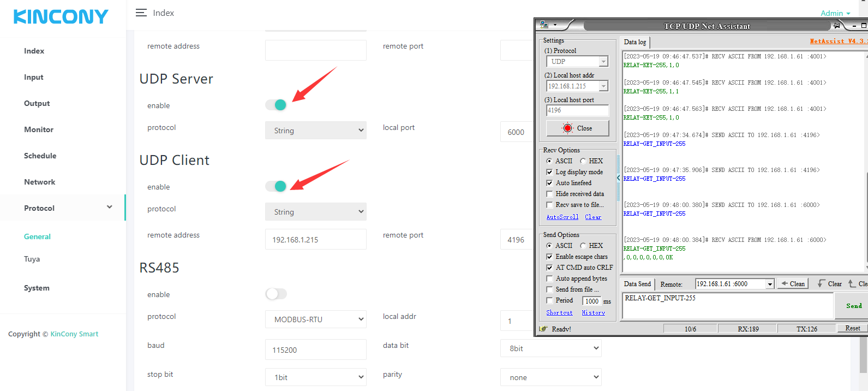Turn on the RS485 enable switch
This screenshot has height=391, width=868.
click(x=276, y=294)
